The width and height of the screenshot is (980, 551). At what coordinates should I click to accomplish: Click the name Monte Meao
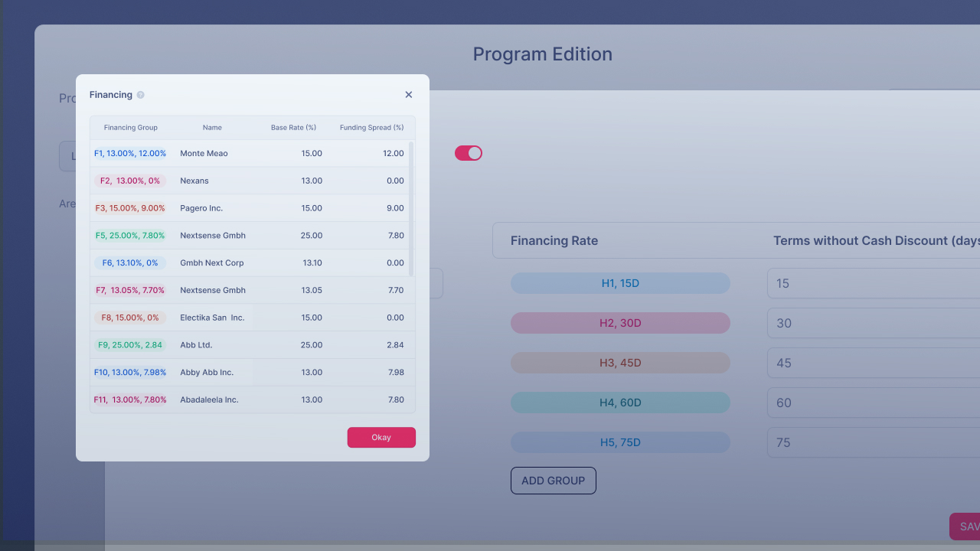204,154
